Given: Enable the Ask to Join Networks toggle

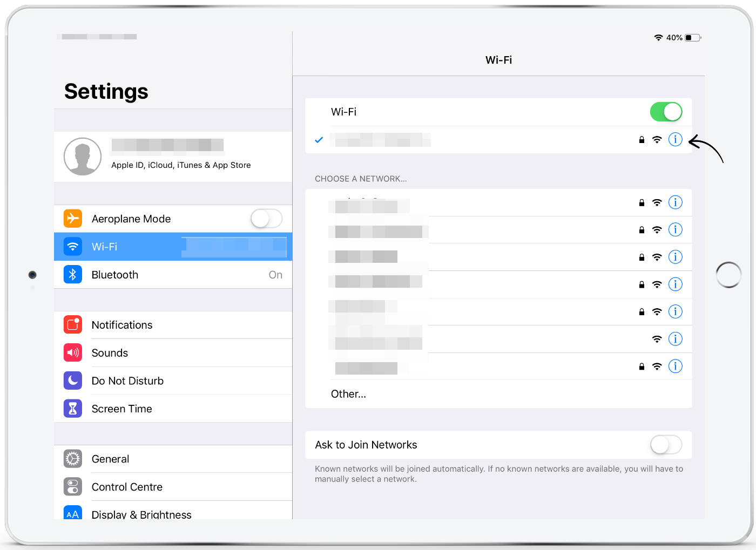Looking at the screenshot, I should (666, 445).
